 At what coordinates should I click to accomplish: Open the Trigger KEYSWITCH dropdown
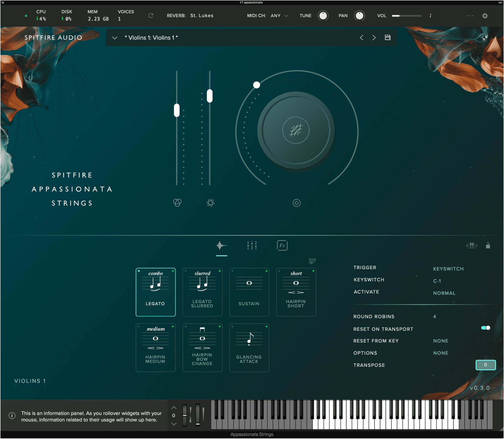pos(448,269)
